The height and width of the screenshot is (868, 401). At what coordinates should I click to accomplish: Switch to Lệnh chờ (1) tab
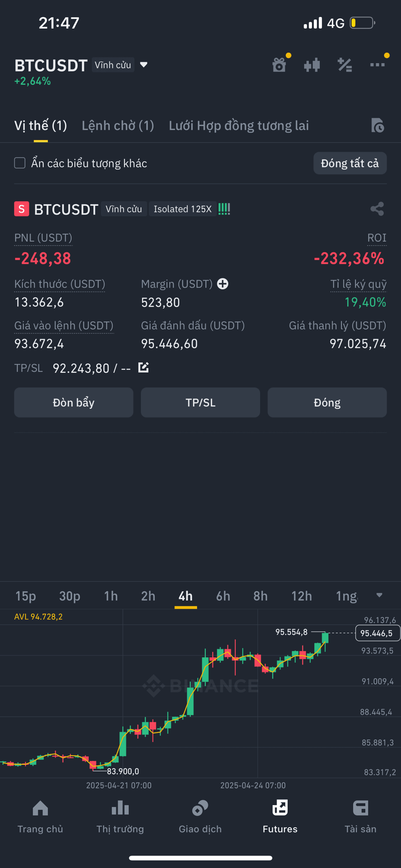(118, 126)
